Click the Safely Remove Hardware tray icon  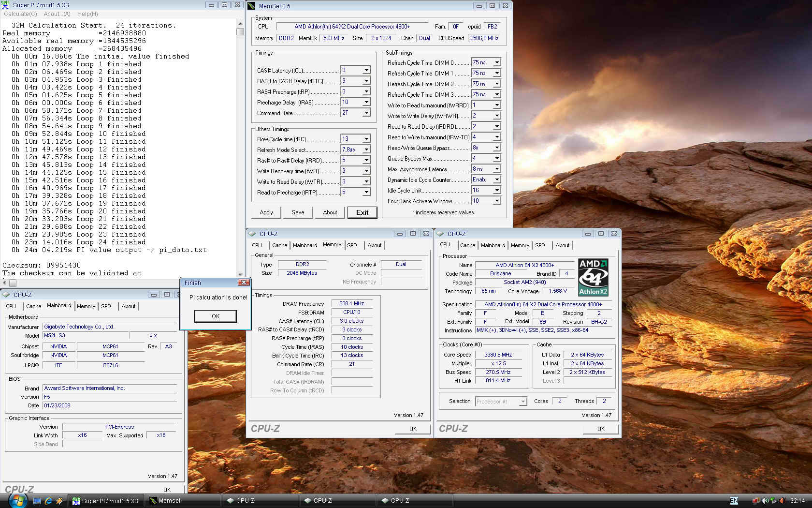click(773, 501)
